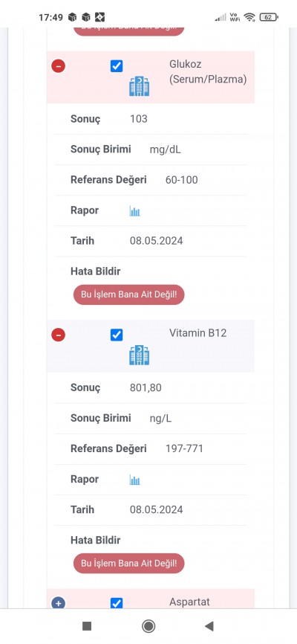Image resolution: width=297 pixels, height=644 pixels.
Task: Tap the partially visible top red button
Action: click(128, 31)
